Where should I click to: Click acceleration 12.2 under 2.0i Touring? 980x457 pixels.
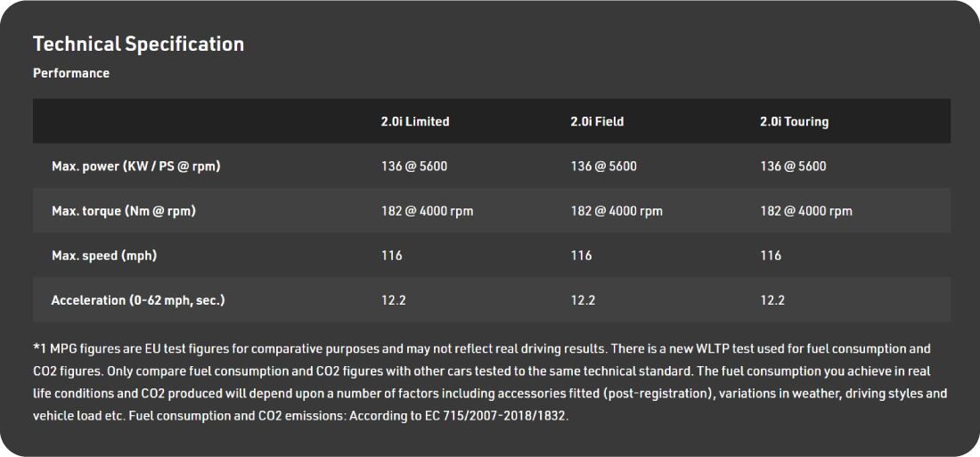click(772, 301)
